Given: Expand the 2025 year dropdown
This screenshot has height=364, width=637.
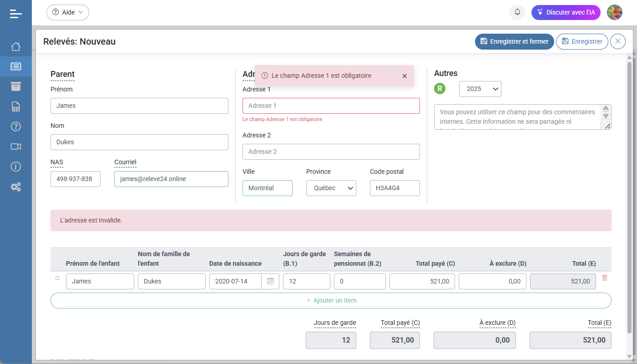Looking at the screenshot, I should tap(480, 89).
